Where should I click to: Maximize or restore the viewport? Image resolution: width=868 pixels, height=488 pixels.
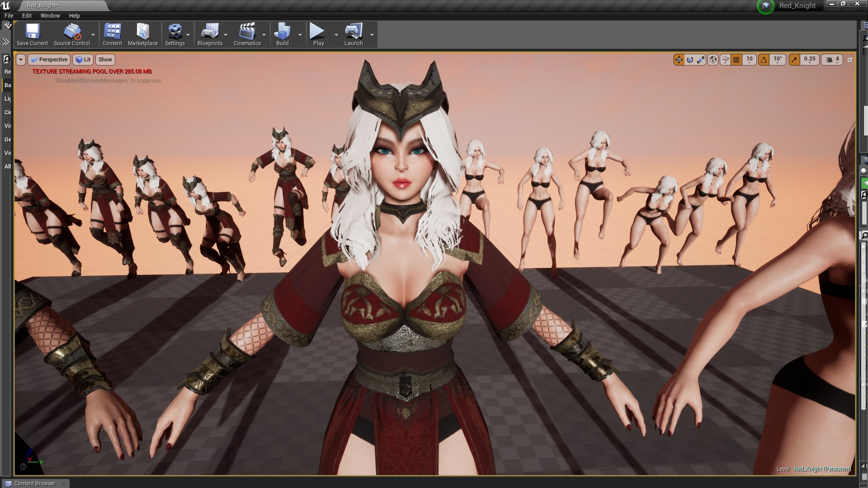point(849,60)
